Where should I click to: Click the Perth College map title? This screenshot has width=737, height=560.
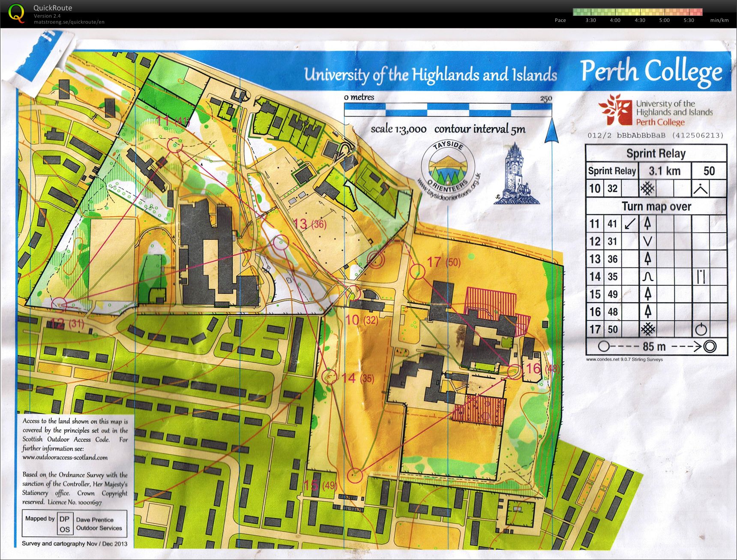652,71
